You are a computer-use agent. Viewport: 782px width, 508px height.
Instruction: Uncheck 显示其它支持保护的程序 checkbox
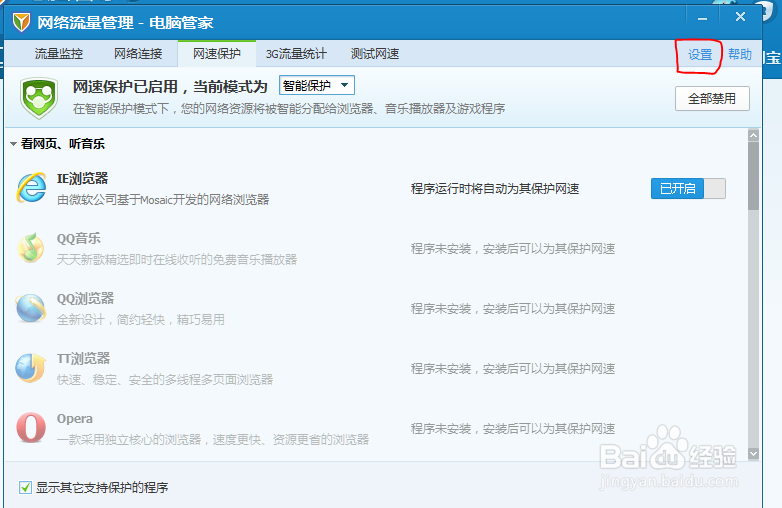point(25,487)
